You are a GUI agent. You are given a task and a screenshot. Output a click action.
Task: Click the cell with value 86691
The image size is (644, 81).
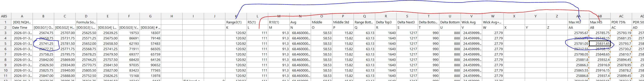coord(129,38)
